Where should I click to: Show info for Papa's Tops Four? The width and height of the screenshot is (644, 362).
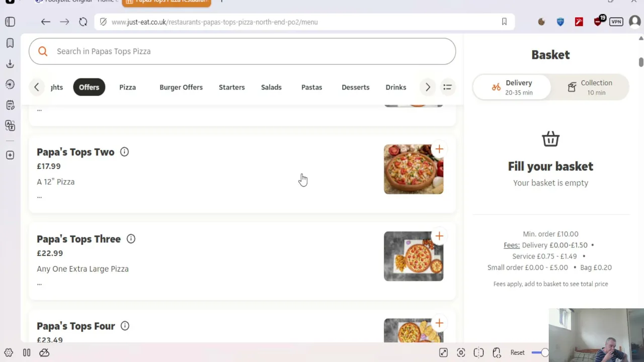(x=125, y=326)
